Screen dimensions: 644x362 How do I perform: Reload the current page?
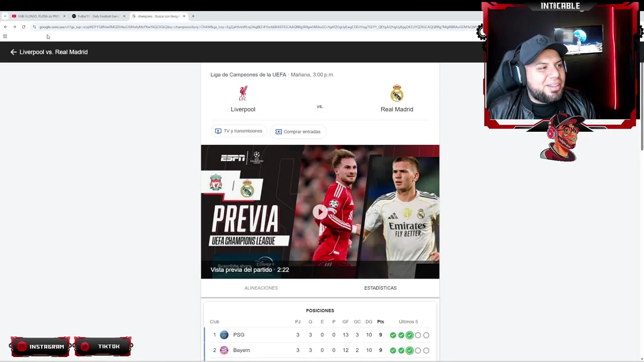(x=24, y=27)
